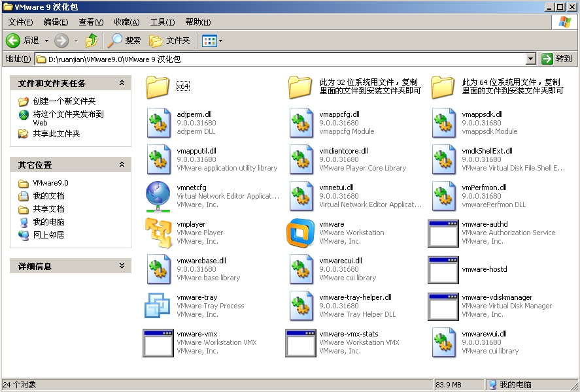Go to VMware9.0 in other places
Viewport: 580px width, 392px height.
50,183
